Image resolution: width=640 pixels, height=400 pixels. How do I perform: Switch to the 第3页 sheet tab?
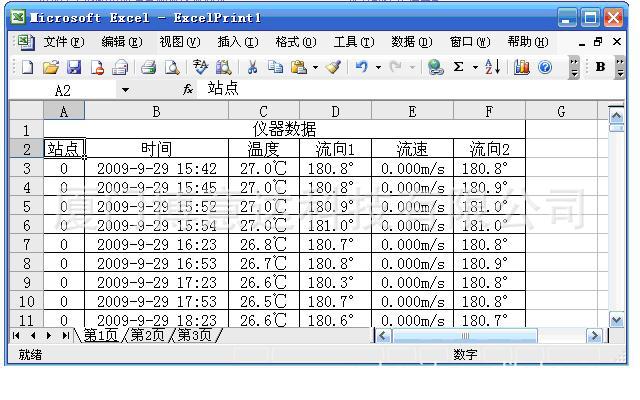click(x=197, y=336)
